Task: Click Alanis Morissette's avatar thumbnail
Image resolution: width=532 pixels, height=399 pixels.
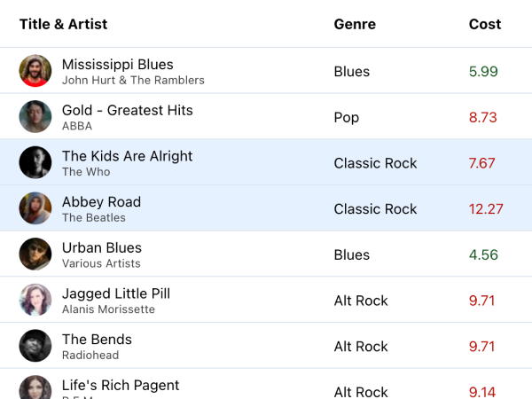Action: point(35,301)
